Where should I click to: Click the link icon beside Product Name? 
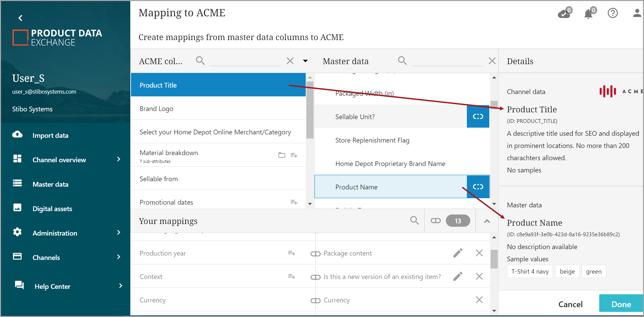click(x=478, y=187)
